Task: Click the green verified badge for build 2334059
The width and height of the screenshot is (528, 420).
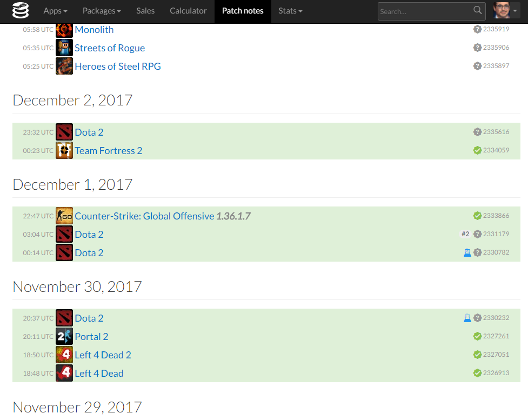Action: click(477, 150)
